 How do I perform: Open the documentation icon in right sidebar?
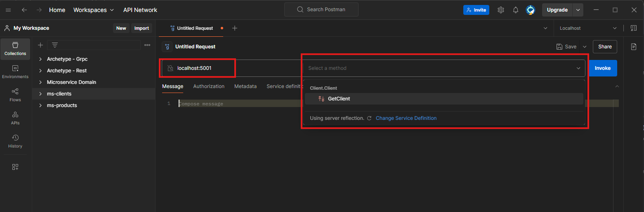coord(634,47)
